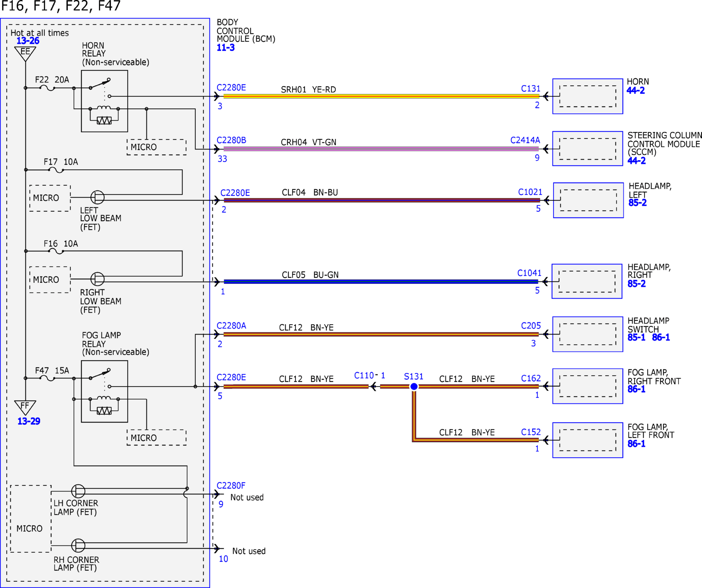Select the RH corner lamp FET symbol
This screenshot has height=588, width=702.
click(78, 546)
